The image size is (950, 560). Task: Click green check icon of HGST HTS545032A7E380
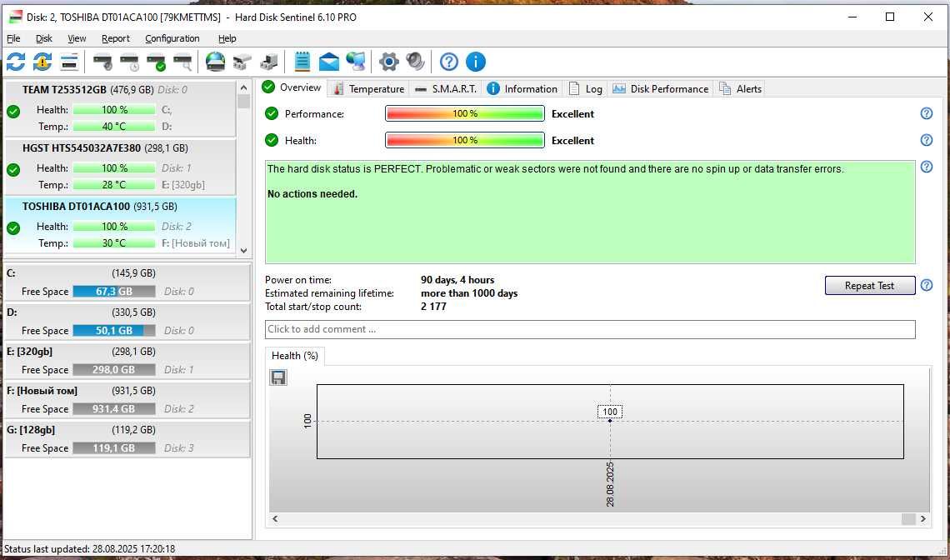click(13, 170)
